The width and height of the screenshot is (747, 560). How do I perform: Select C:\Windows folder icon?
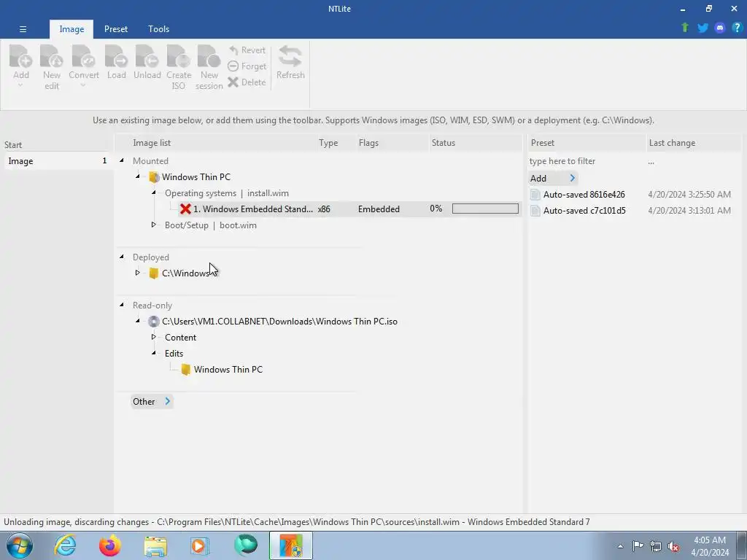(x=153, y=273)
